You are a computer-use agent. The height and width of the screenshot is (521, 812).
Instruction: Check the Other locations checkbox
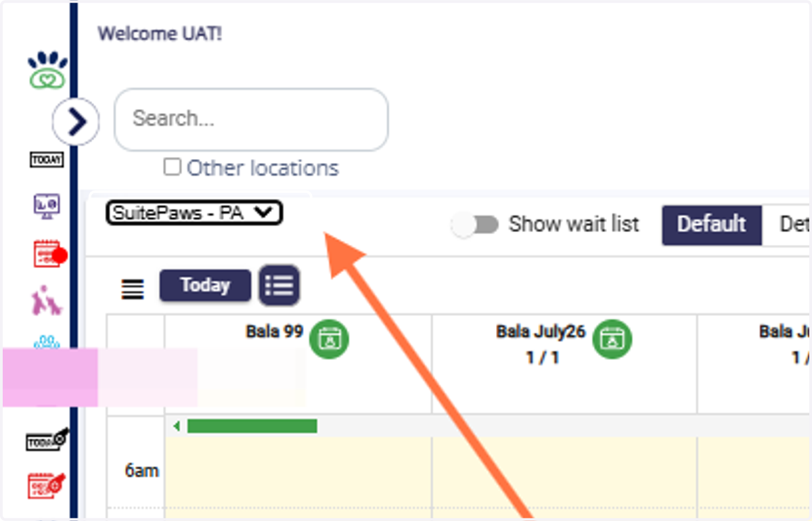(173, 167)
